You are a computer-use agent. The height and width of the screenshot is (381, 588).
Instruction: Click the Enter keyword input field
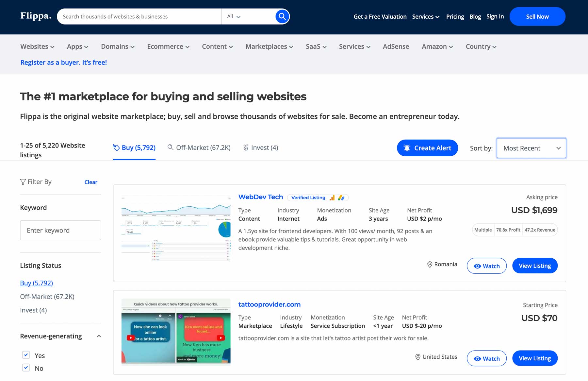tap(60, 230)
